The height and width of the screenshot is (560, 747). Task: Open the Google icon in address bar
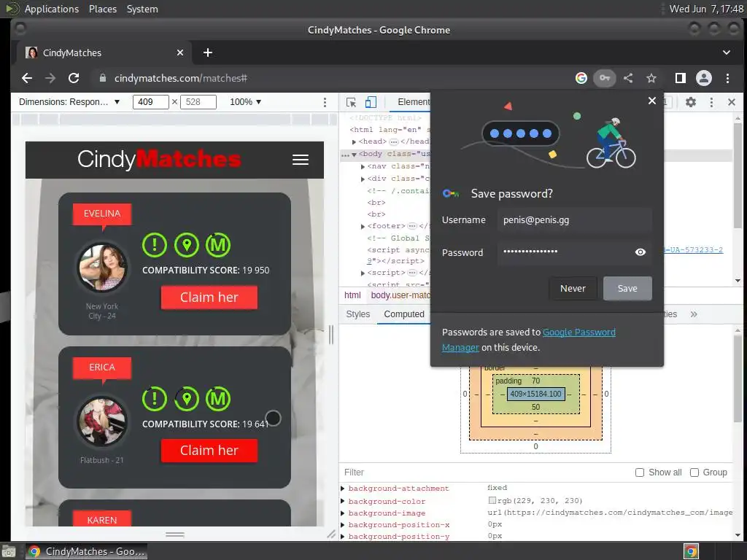click(581, 78)
